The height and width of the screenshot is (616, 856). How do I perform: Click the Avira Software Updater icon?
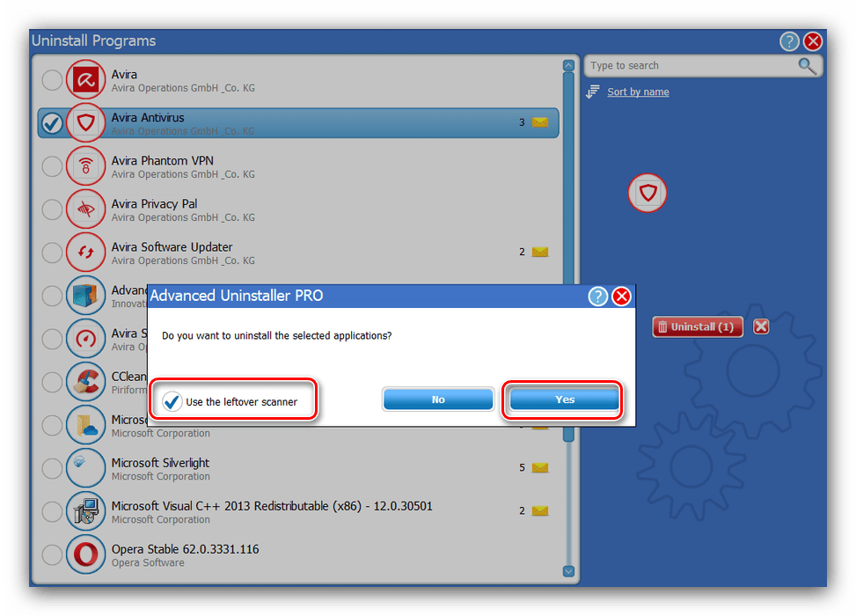point(85,253)
